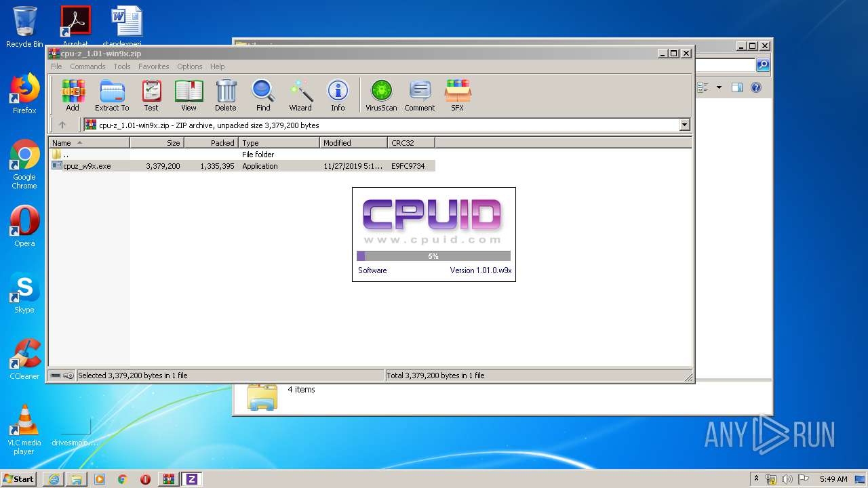Sort by the Name column header
This screenshot has height=488, width=868.
[90, 143]
